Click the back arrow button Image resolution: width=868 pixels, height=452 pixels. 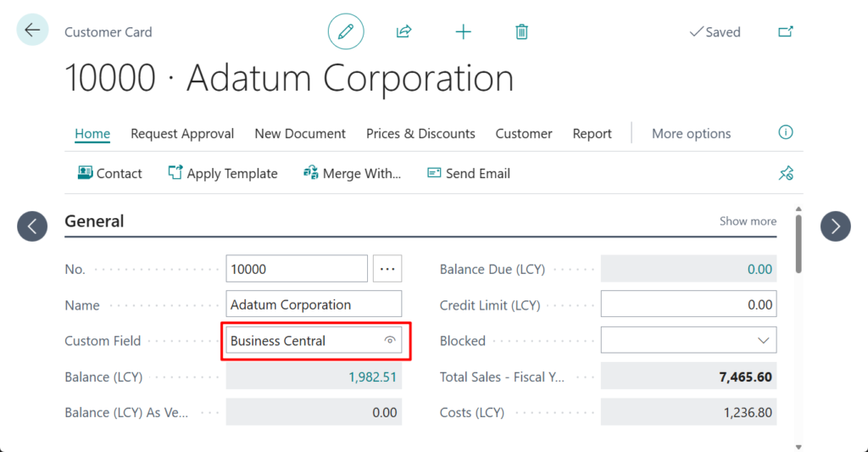pos(32,31)
